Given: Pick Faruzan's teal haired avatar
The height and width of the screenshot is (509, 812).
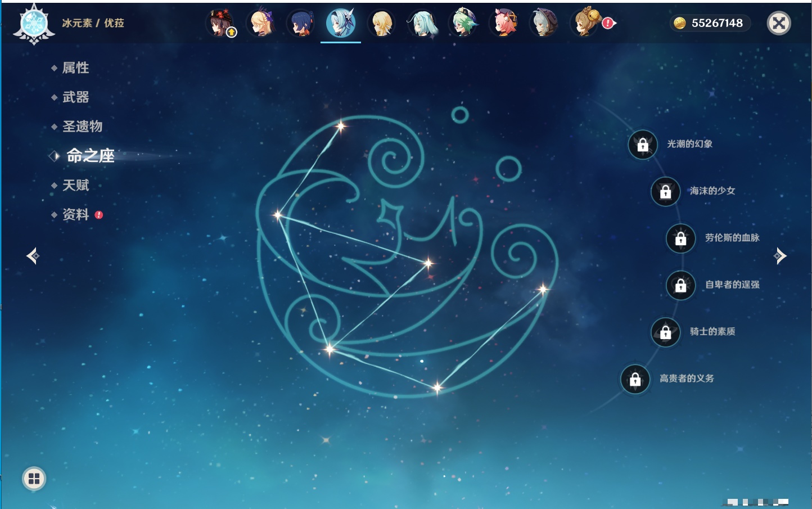Looking at the screenshot, I should pyautogui.click(x=422, y=24).
